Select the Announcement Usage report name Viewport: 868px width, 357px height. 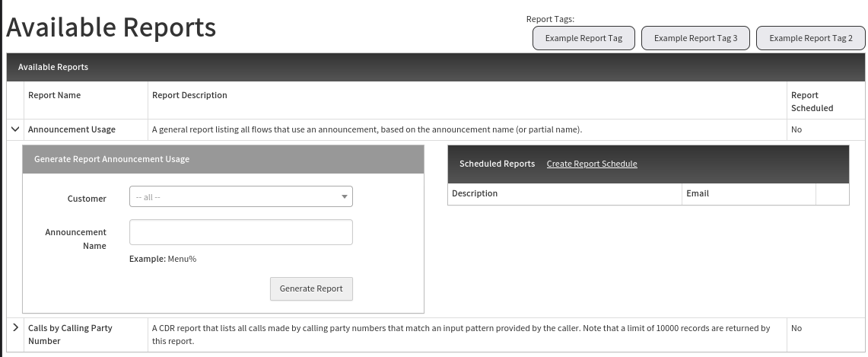pos(72,129)
